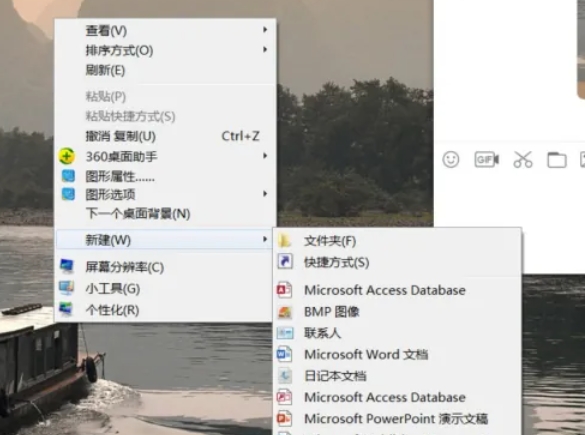This screenshot has width=585, height=435.
Task: Click the yellow folder icon for 文件夹
Action: (284, 240)
